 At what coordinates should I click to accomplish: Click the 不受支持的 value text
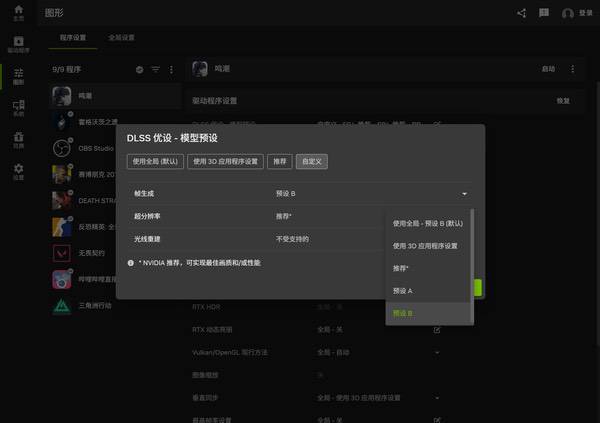[x=292, y=239]
